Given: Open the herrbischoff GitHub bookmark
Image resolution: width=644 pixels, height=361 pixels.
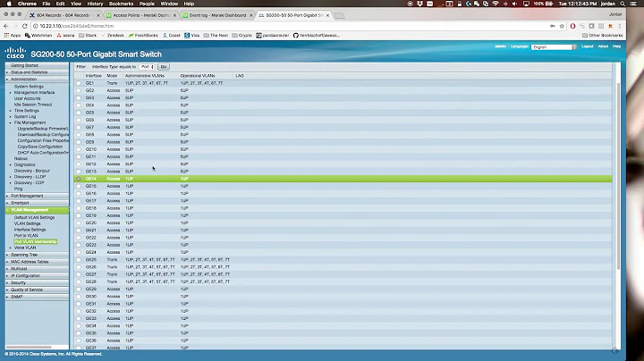Looking at the screenshot, I should tap(317, 35).
